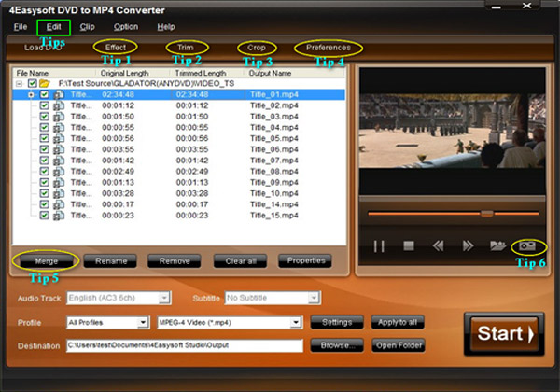Viewport: 560px width, 392px height.
Task: Pause the preview playback
Action: pos(379,246)
